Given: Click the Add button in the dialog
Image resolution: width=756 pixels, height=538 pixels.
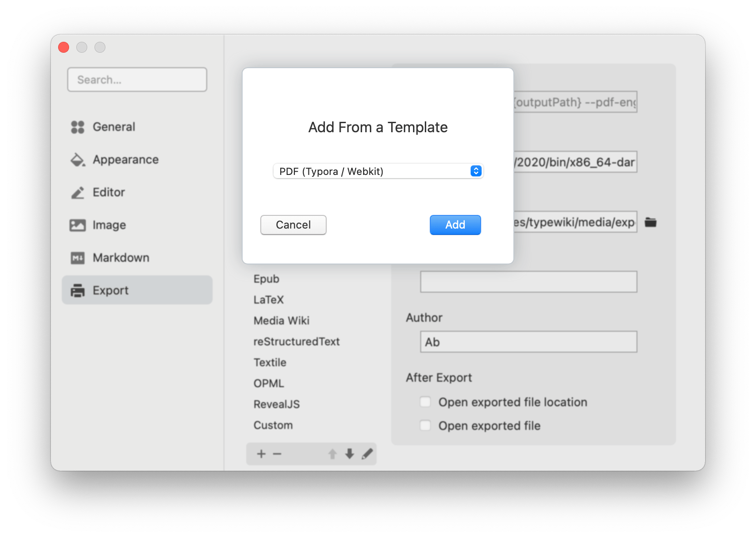Looking at the screenshot, I should pos(455,224).
